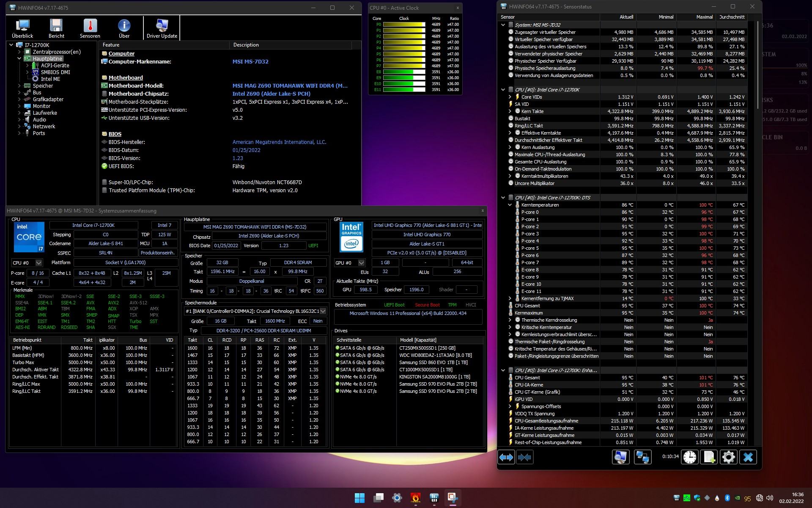This screenshot has width=812, height=508.
Task: Close sensors with blue X icon
Action: click(748, 457)
